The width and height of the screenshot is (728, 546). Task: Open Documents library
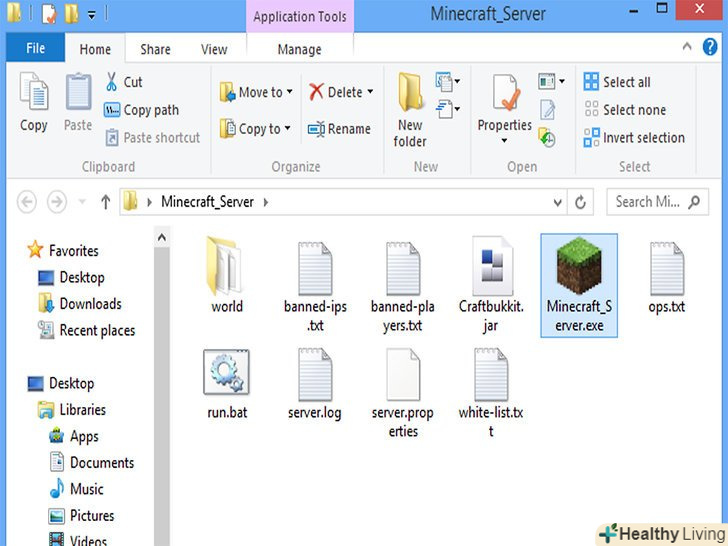91,462
